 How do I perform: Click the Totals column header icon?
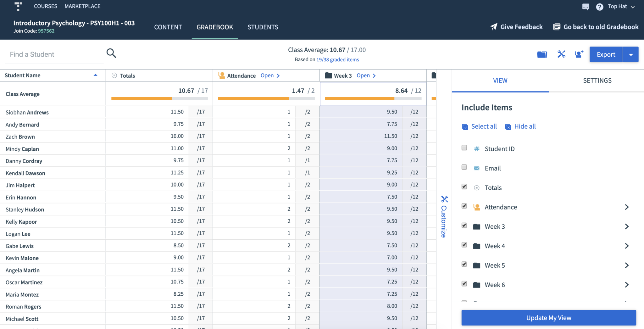click(x=114, y=75)
